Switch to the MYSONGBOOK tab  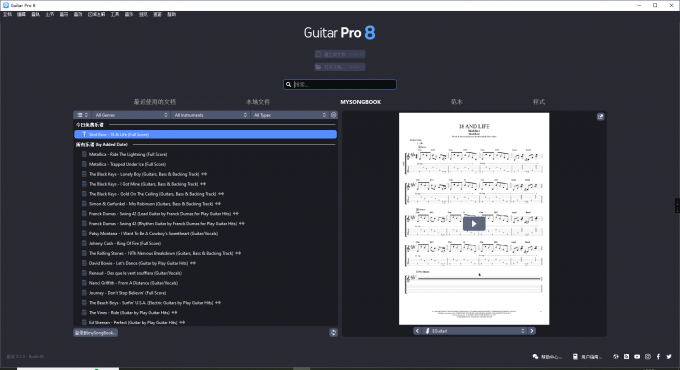tap(360, 102)
